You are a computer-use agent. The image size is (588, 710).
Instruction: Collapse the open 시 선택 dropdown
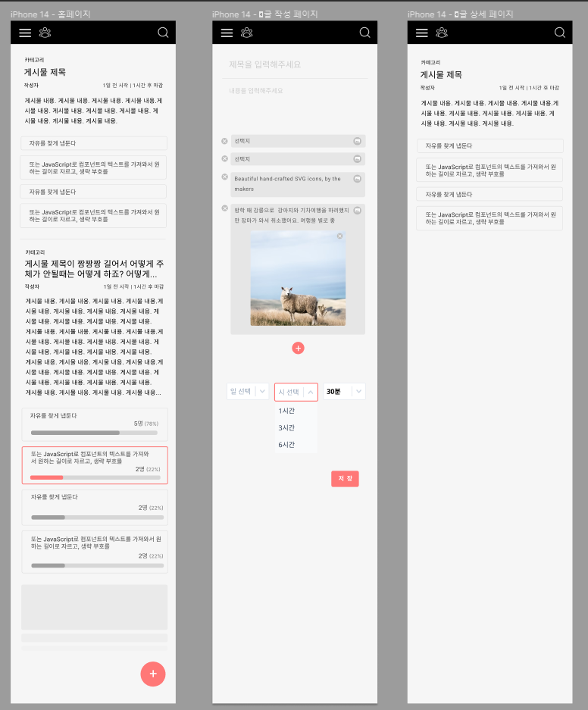(296, 393)
